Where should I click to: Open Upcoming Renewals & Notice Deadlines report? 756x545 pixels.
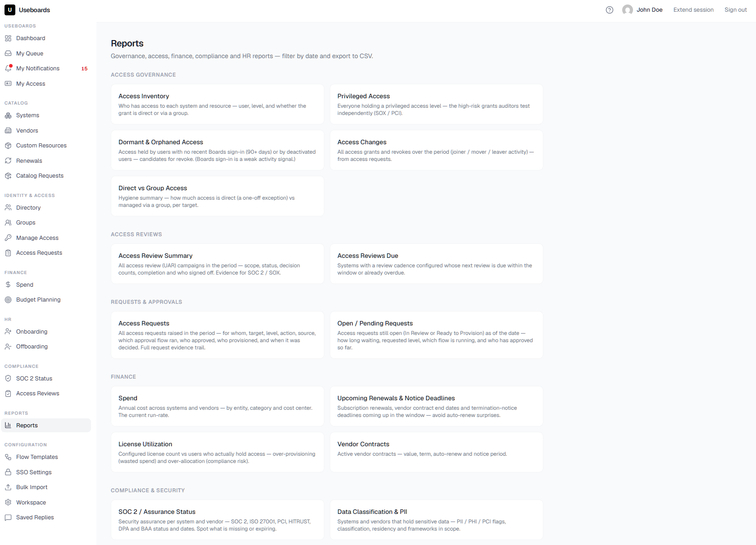click(x=437, y=406)
